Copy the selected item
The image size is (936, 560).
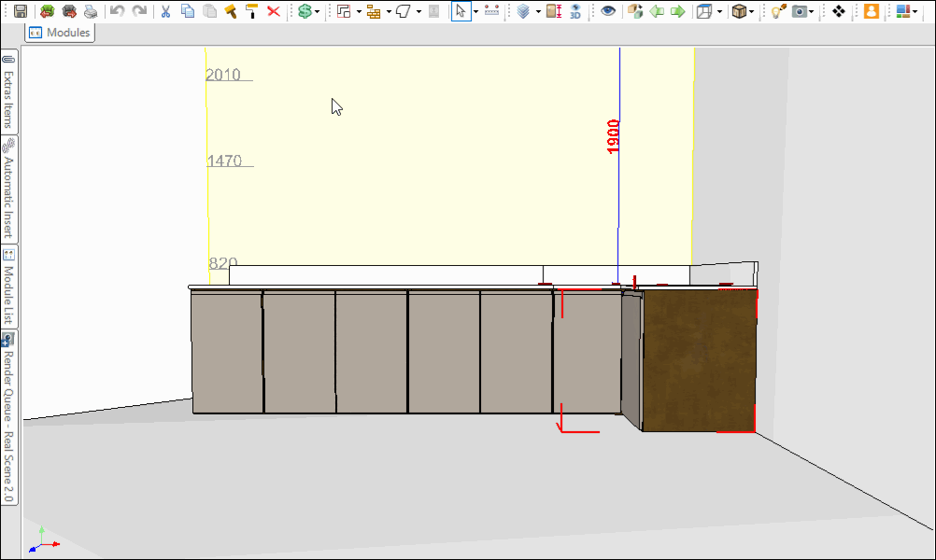(x=188, y=11)
